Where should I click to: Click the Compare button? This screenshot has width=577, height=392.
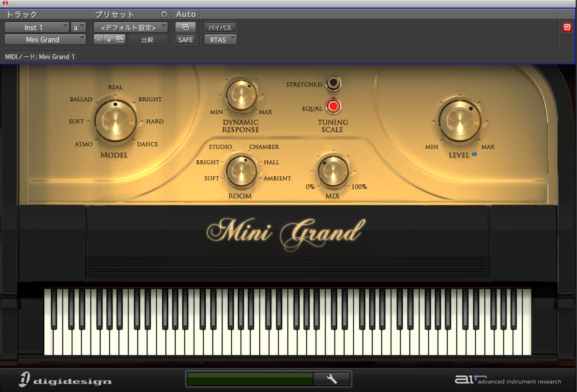click(x=147, y=40)
